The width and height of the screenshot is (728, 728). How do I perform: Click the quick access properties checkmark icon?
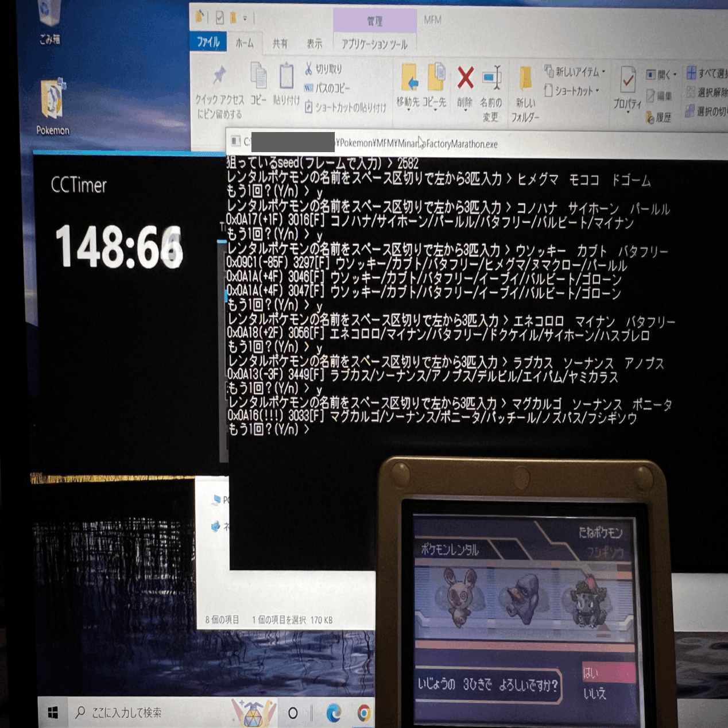(x=219, y=18)
